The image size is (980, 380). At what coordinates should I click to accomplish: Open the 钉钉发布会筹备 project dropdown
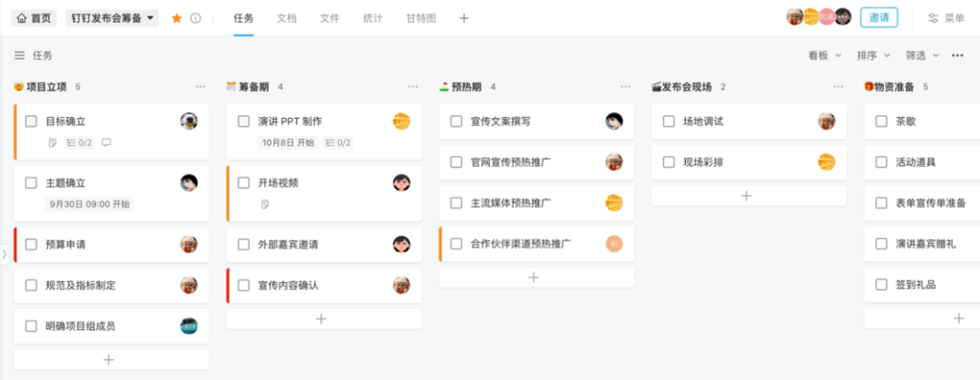(x=113, y=18)
